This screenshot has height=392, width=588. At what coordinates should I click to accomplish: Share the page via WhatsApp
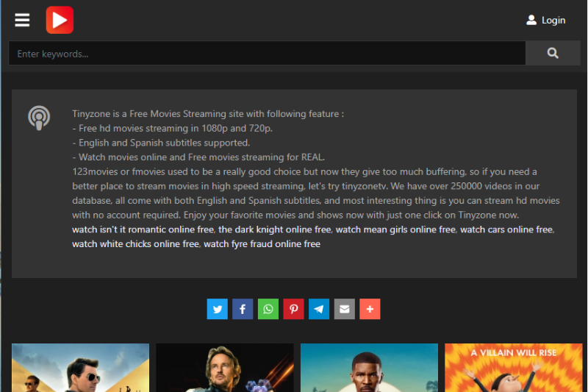click(x=268, y=309)
